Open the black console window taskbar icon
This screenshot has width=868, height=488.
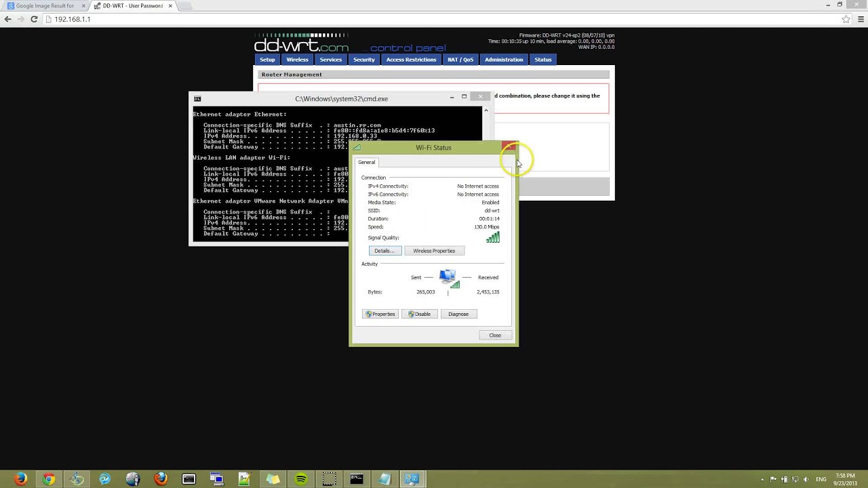(189, 479)
